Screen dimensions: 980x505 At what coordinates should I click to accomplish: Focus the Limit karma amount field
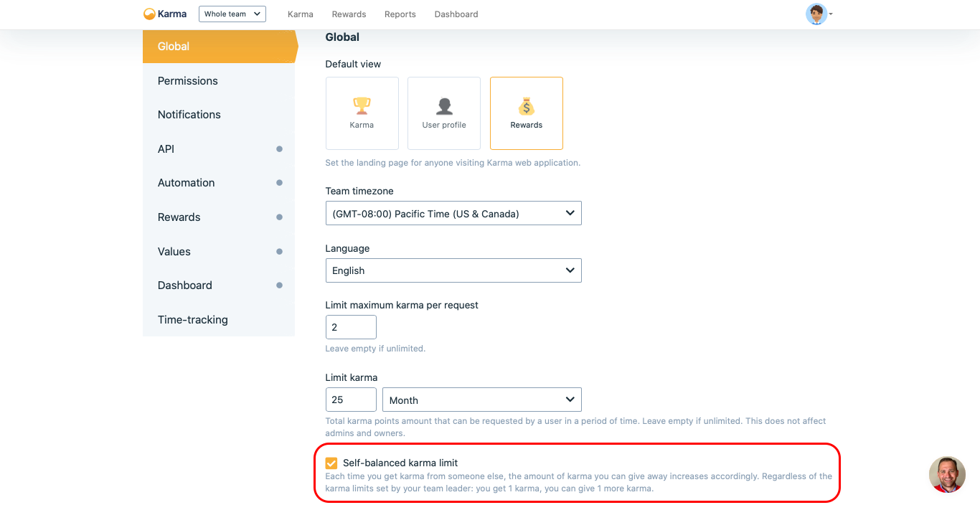click(x=351, y=400)
